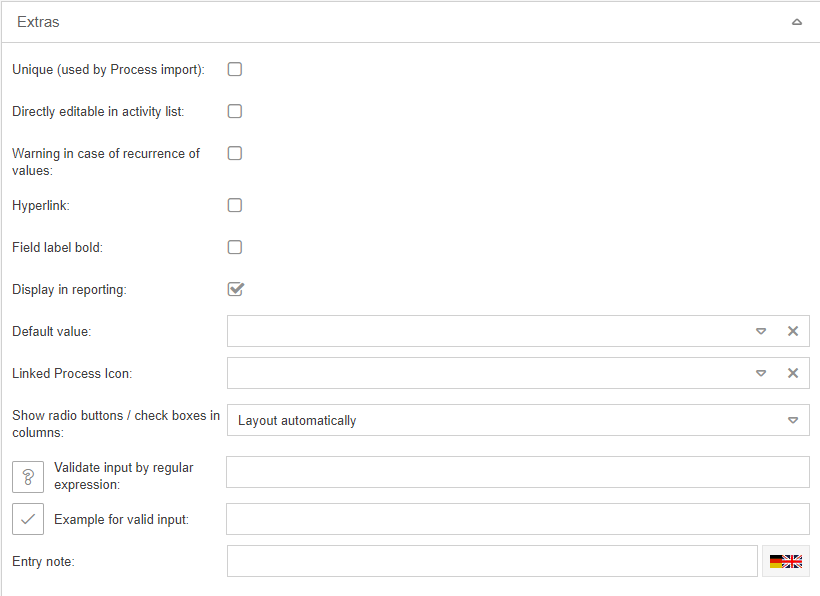The width and height of the screenshot is (820, 596).
Task: Focus the Example for valid input field
Action: [x=517, y=519]
